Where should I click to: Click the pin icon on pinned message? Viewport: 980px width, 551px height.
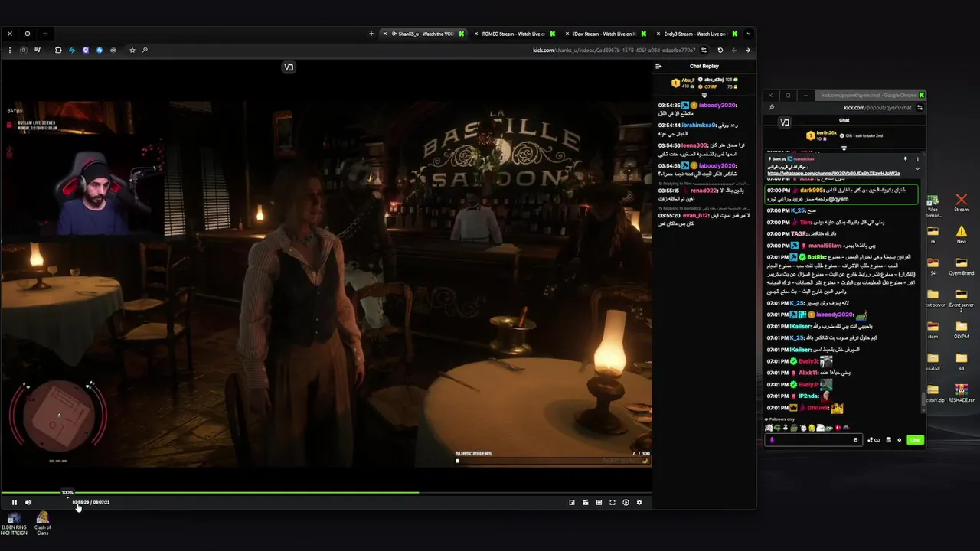(905, 158)
